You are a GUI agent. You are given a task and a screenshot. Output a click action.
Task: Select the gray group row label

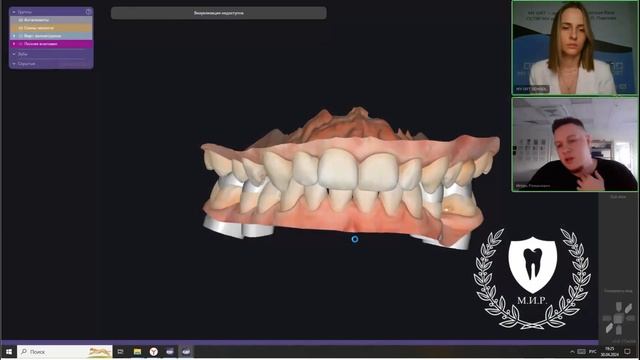[x=36, y=20]
